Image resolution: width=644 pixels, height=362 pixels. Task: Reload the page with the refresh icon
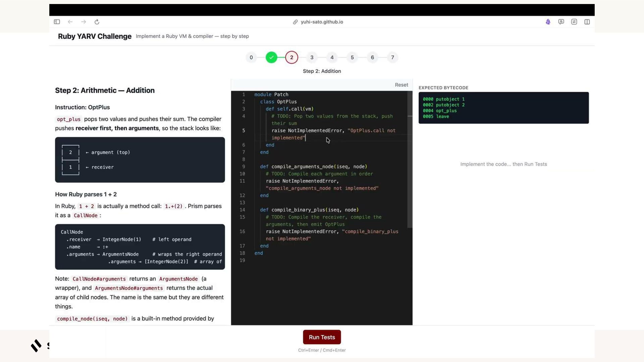coord(97,22)
